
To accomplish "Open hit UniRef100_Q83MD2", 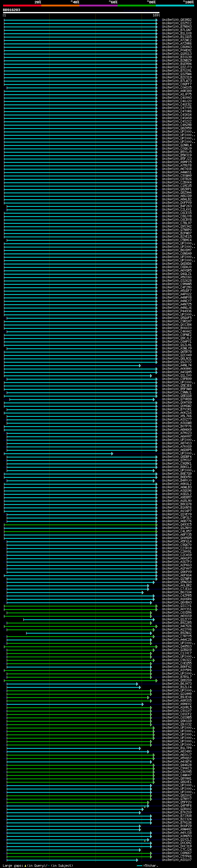I will tap(177, 20).
